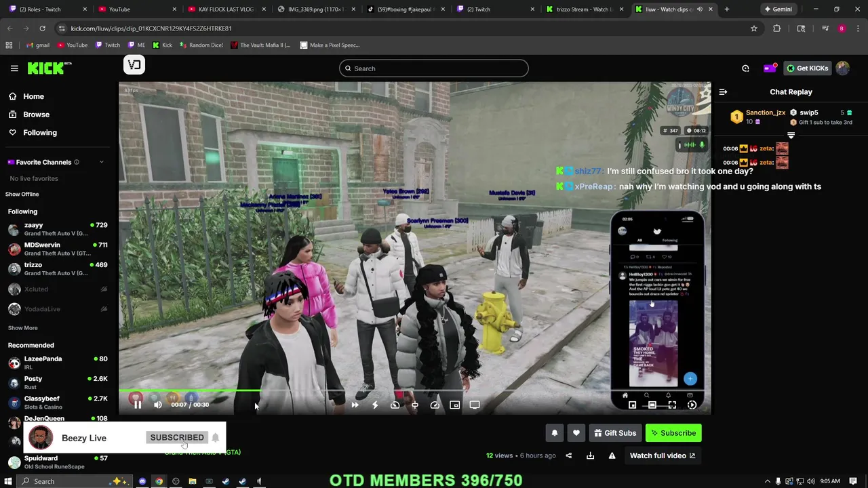868x488 pixels.
Task: Click the Get KICKs button
Action: click(x=807, y=68)
